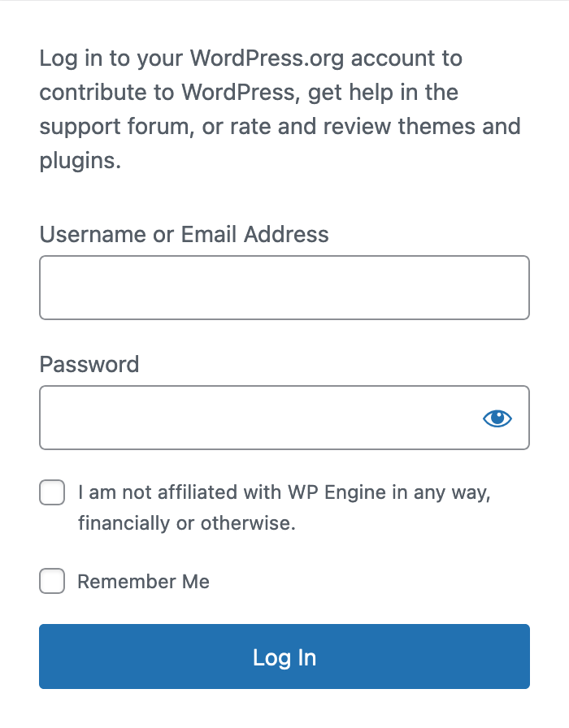Click 'support forum' line in intro text
Image resolution: width=569 pixels, height=728 pixels.
[x=280, y=127]
